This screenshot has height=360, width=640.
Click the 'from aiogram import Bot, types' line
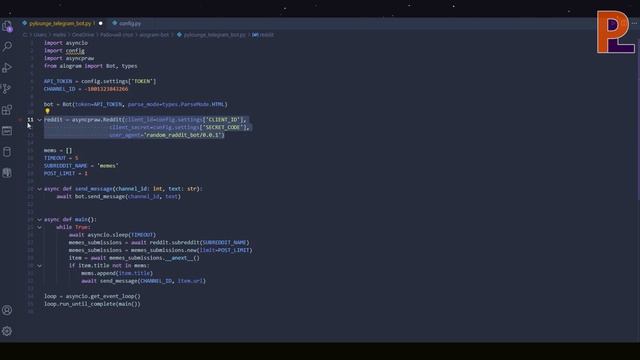pyautogui.click(x=91, y=66)
